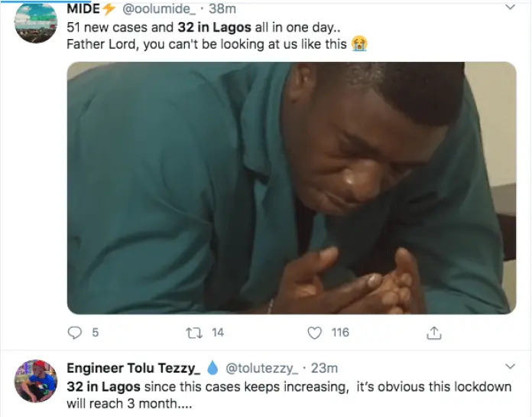The width and height of the screenshot is (532, 417).
Task: Click the reply icon under MIDE's tweet
Action: point(75,332)
